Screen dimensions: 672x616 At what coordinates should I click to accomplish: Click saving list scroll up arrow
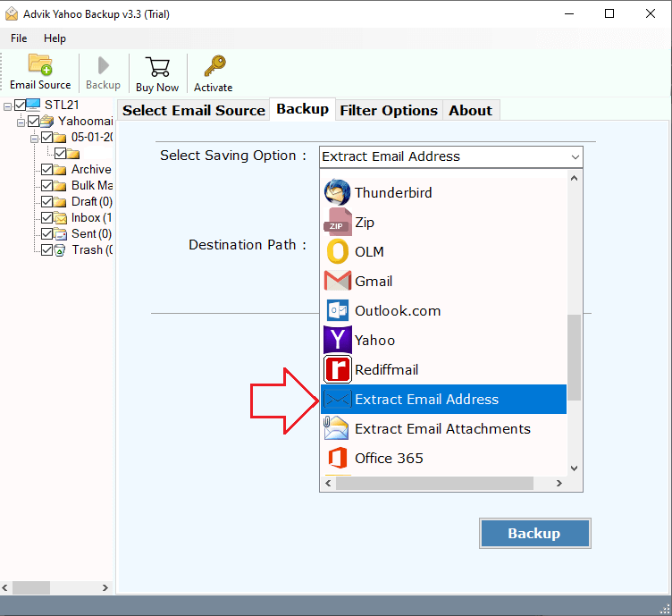(x=575, y=178)
